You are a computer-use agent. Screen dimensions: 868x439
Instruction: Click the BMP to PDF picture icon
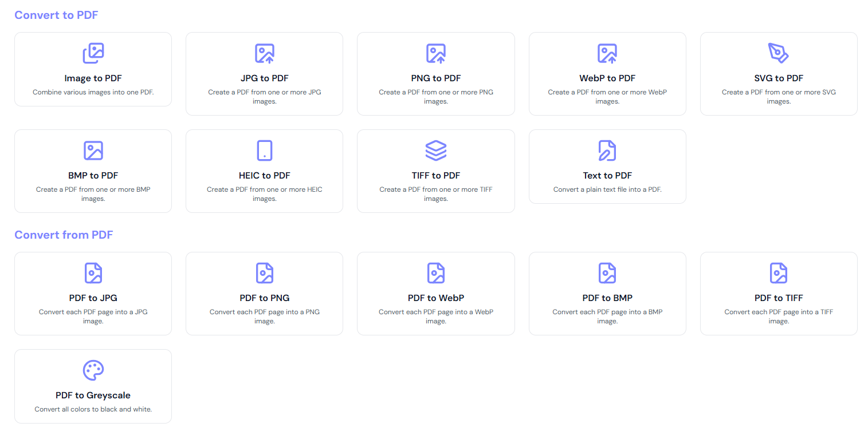pos(93,151)
